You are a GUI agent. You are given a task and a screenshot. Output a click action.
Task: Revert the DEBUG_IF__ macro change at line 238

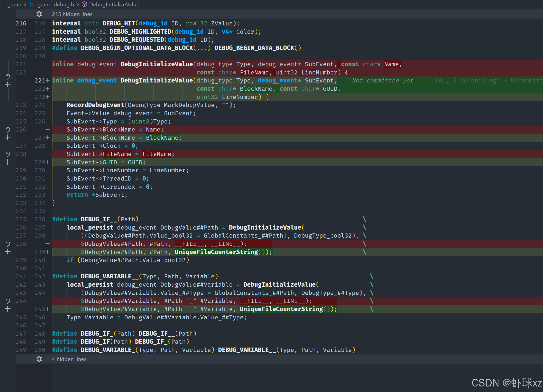[x=8, y=244]
